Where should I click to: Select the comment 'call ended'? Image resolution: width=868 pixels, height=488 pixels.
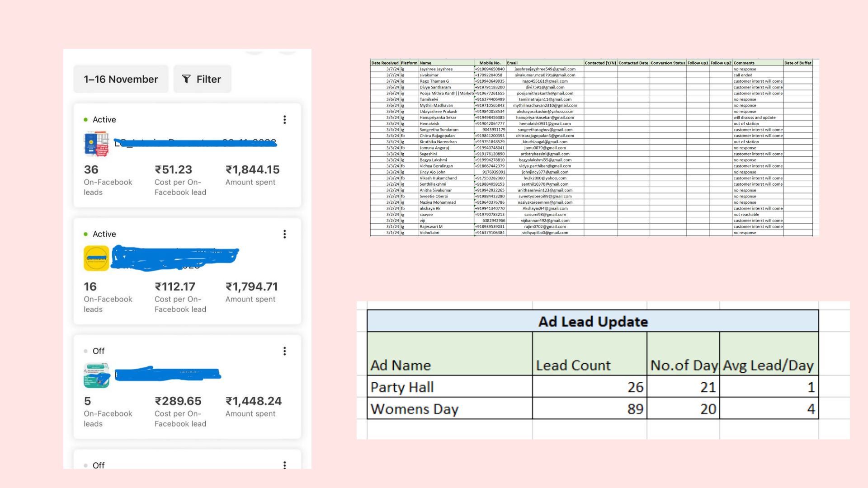point(743,75)
